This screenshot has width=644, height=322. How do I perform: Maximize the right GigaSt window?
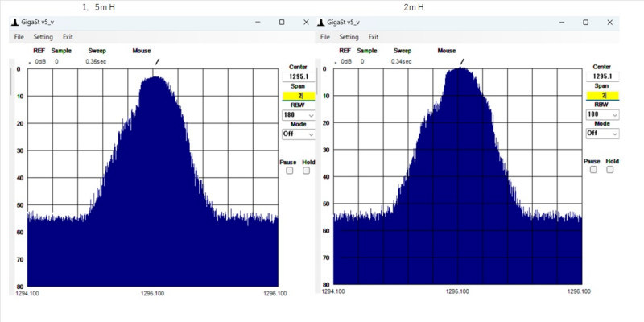coord(586,23)
